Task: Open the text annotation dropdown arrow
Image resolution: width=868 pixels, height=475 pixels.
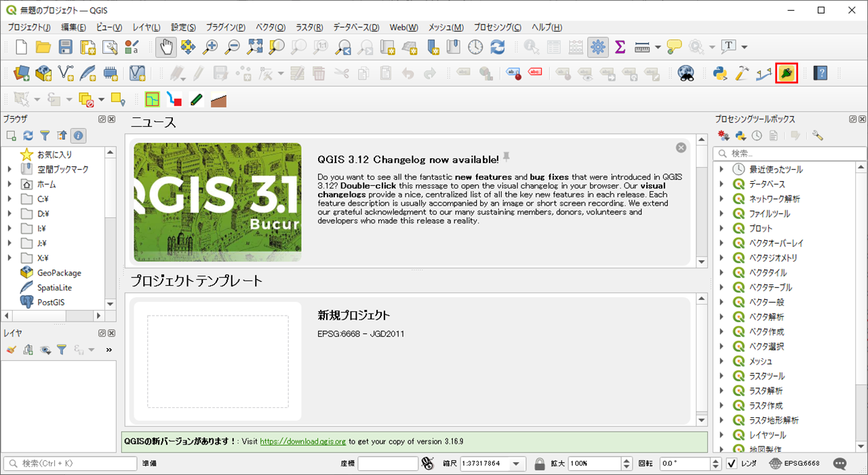Action: click(744, 47)
